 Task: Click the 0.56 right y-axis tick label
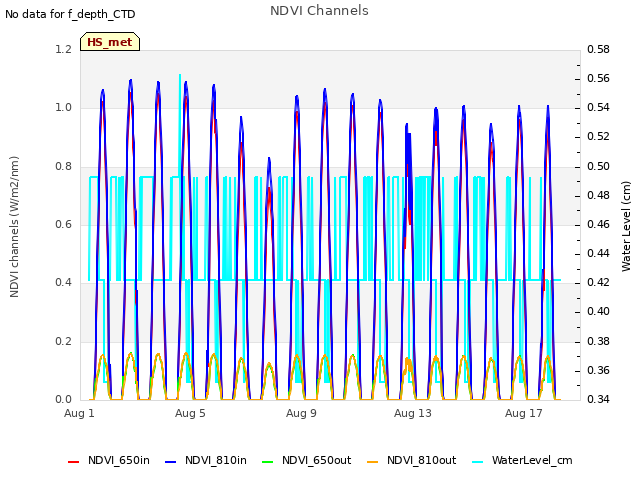[598, 78]
